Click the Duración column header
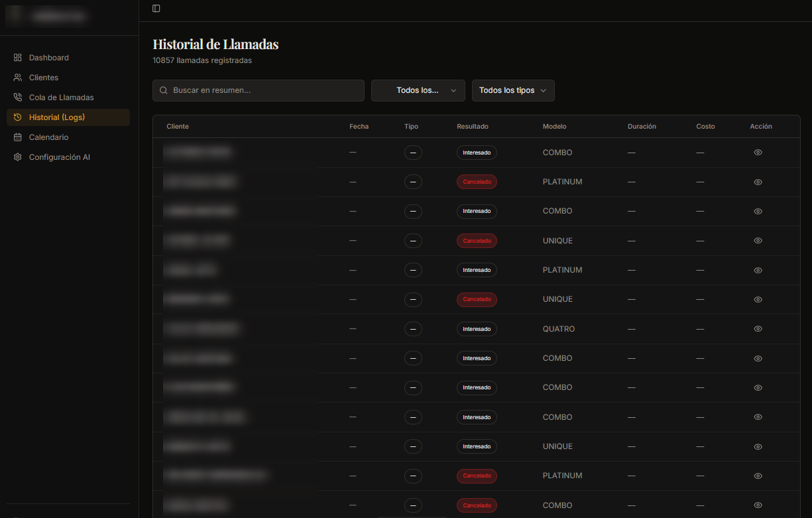 point(642,126)
